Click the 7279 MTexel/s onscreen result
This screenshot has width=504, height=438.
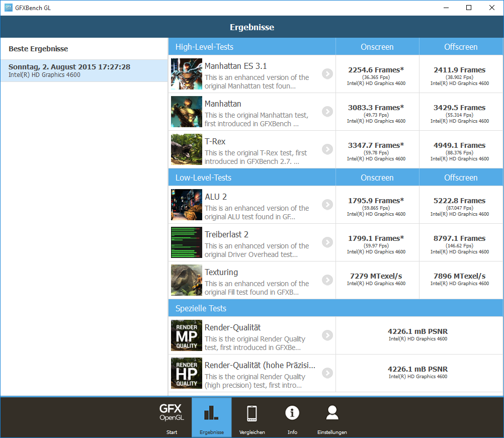[376, 276]
